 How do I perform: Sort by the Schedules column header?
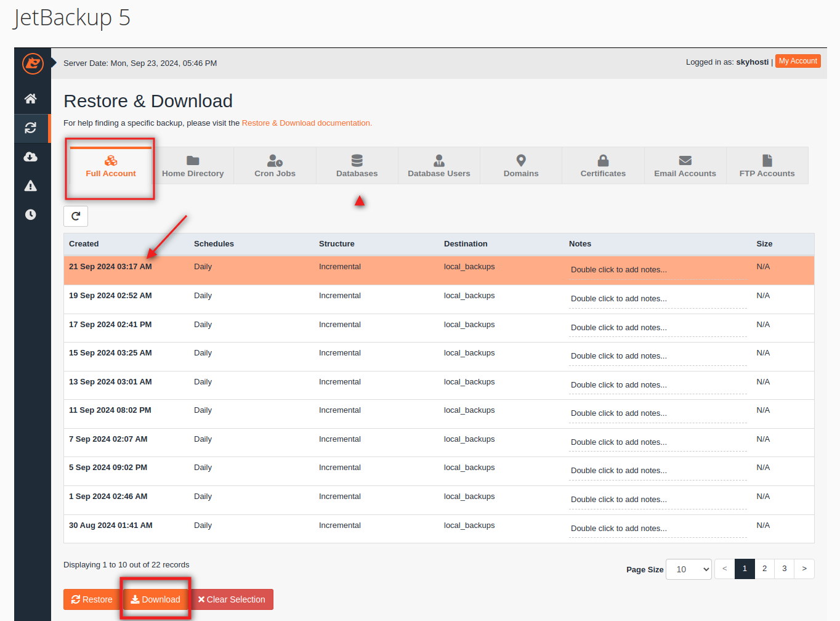coord(214,244)
